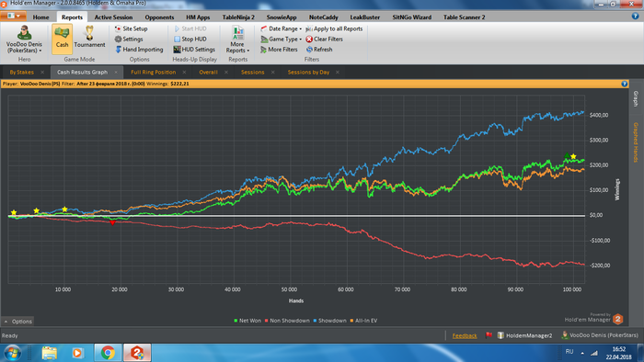Toggle the Non Showdown legend entry

click(x=287, y=321)
